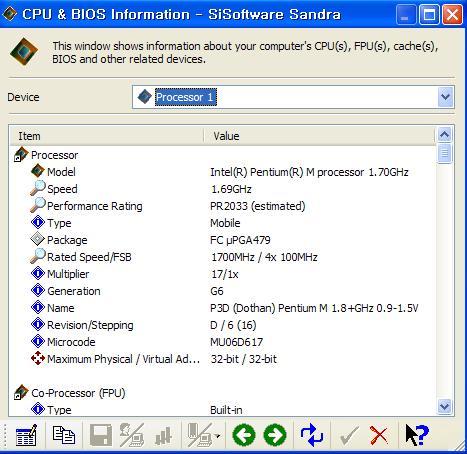Viewport: 467px width, 454px height.
Task: Select the 1700MHz / 4x 100MHz value
Action: pos(264,257)
